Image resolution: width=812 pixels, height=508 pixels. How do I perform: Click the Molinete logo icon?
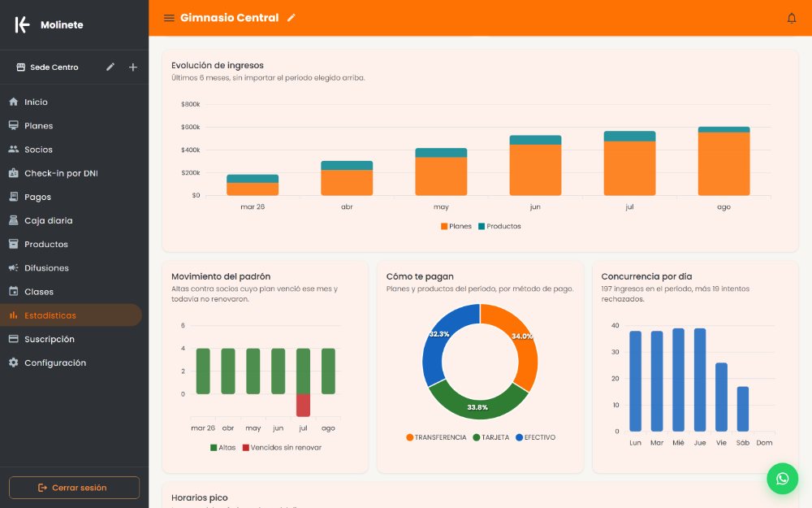click(x=22, y=24)
